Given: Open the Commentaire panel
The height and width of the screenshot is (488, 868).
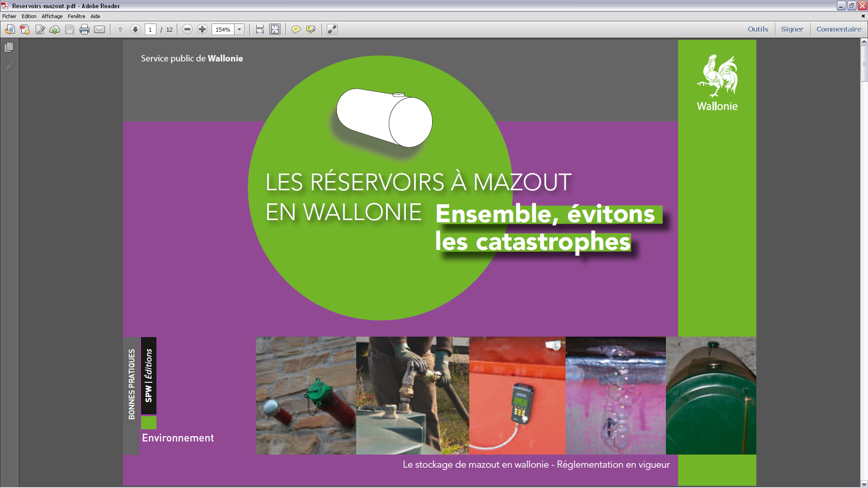Looking at the screenshot, I should (839, 29).
